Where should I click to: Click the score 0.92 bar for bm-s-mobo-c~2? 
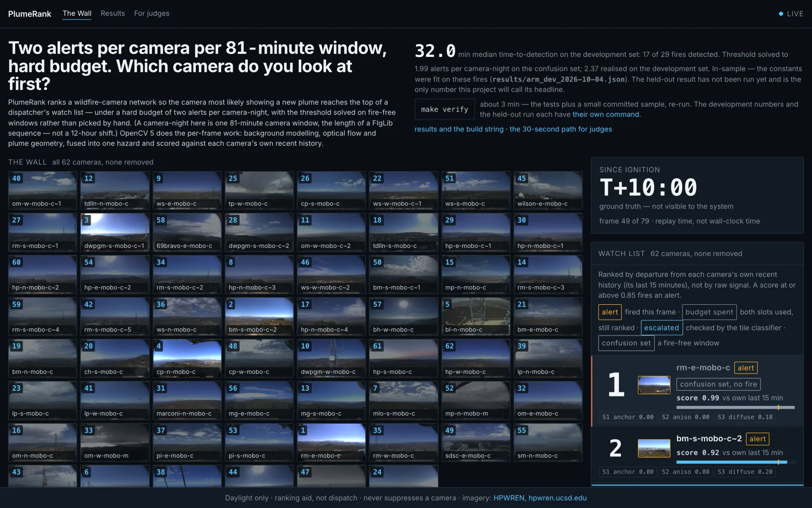tap(735, 462)
